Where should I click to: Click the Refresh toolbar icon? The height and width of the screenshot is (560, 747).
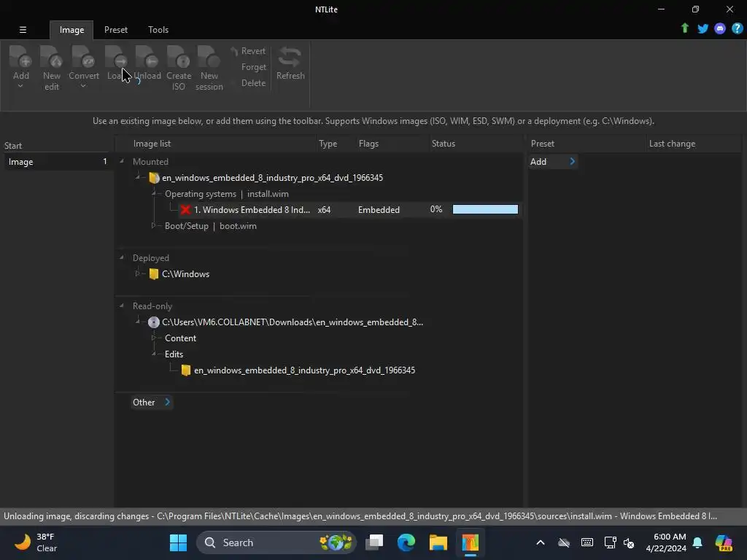[290, 57]
